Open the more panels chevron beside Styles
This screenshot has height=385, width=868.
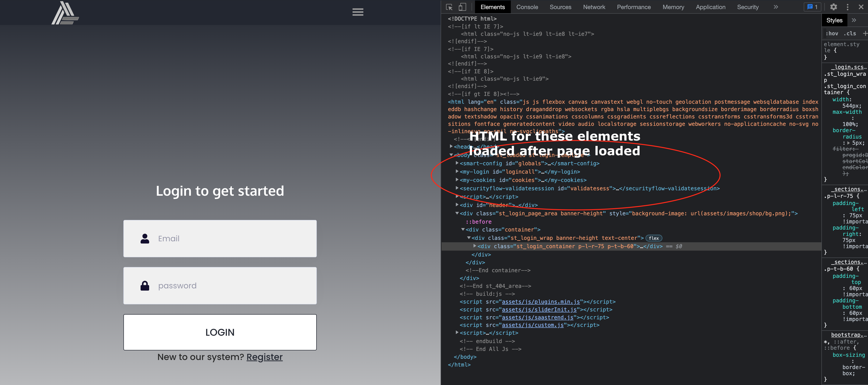pyautogui.click(x=854, y=20)
